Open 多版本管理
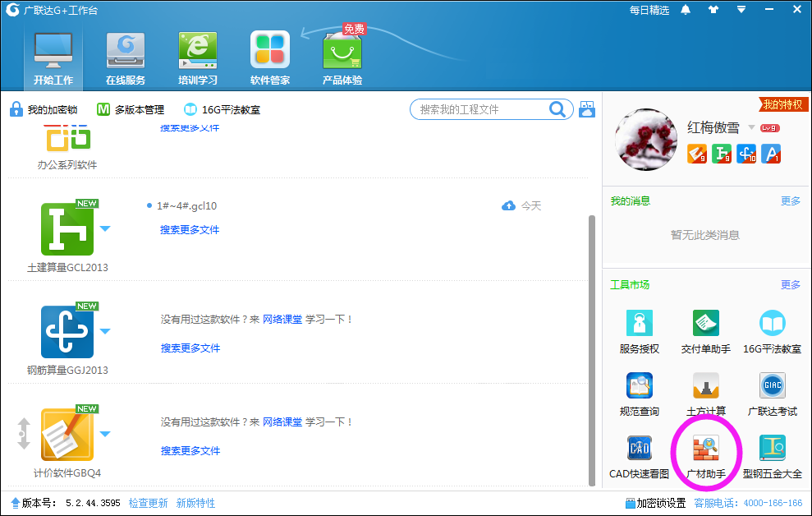Image resolution: width=812 pixels, height=516 pixels. [131, 109]
